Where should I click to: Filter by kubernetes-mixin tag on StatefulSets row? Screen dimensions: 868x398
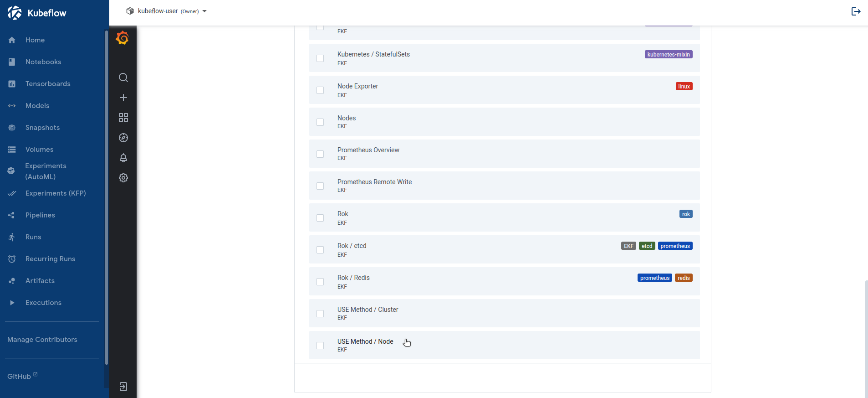click(x=669, y=54)
